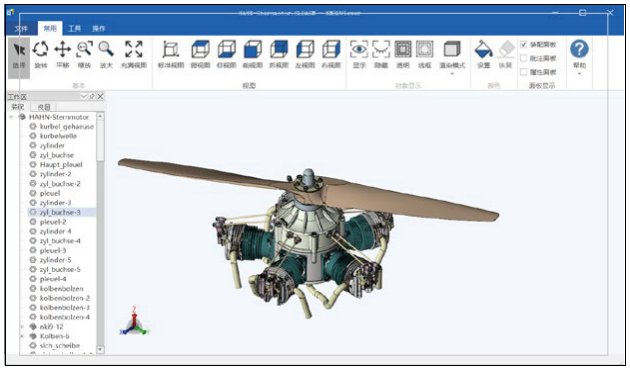Open the 文件 menu

tap(21, 28)
